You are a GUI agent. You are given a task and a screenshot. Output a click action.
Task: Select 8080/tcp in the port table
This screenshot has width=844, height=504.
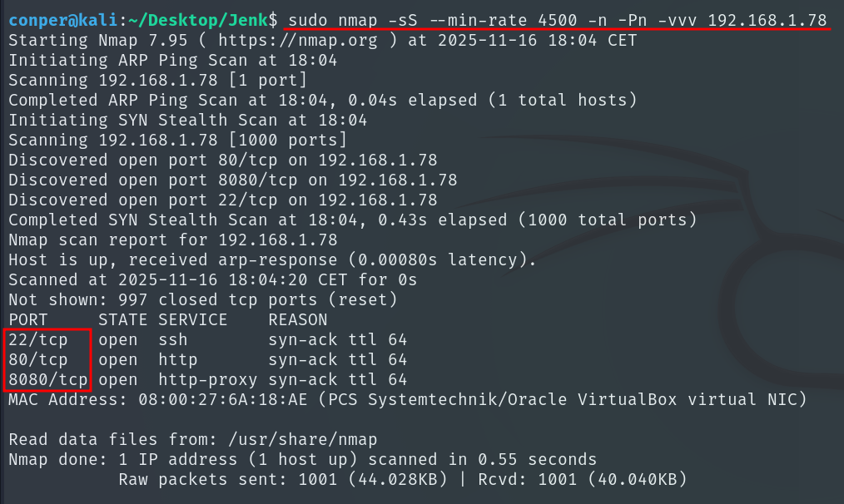tap(48, 379)
